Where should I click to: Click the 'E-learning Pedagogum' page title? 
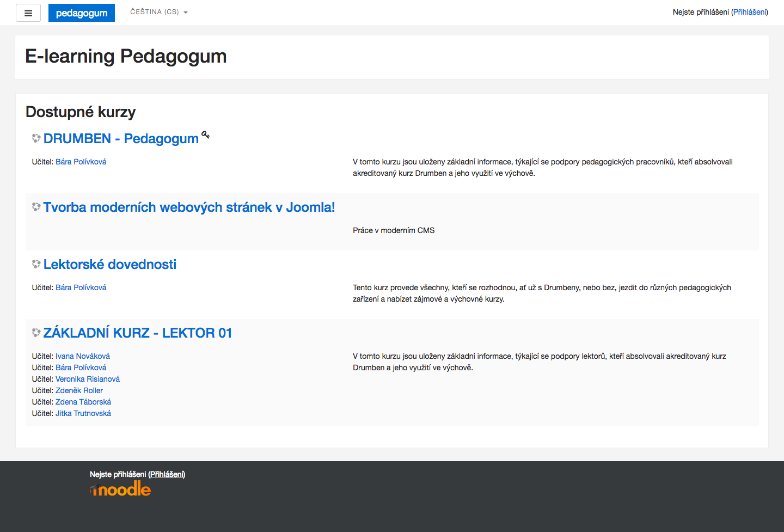[126, 56]
